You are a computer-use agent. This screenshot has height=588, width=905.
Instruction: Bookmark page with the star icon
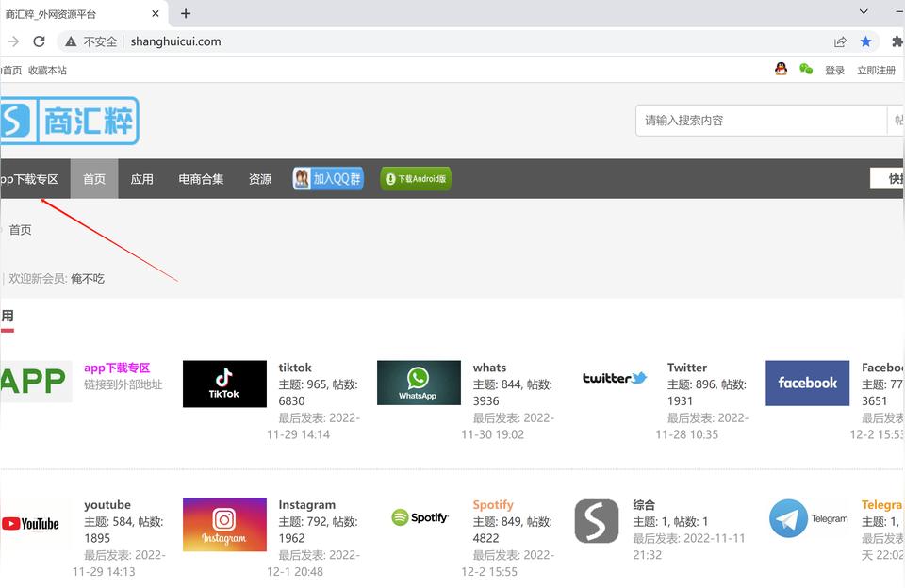[865, 41]
